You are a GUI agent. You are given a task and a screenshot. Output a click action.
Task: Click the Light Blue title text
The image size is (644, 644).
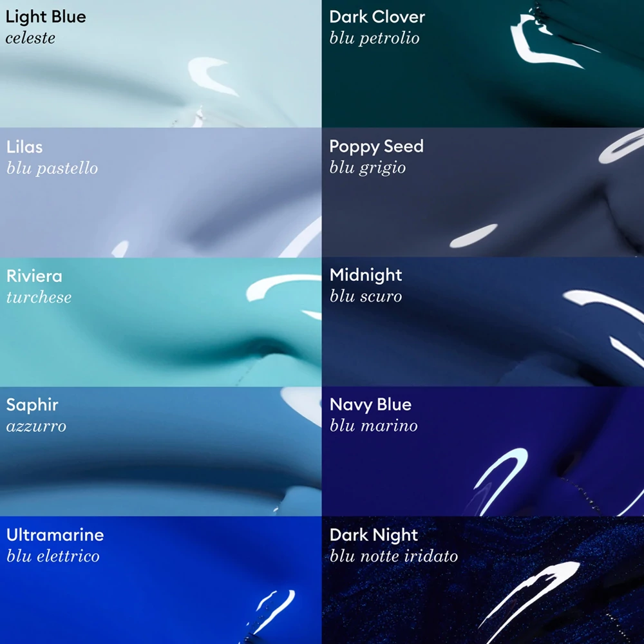pyautogui.click(x=46, y=17)
